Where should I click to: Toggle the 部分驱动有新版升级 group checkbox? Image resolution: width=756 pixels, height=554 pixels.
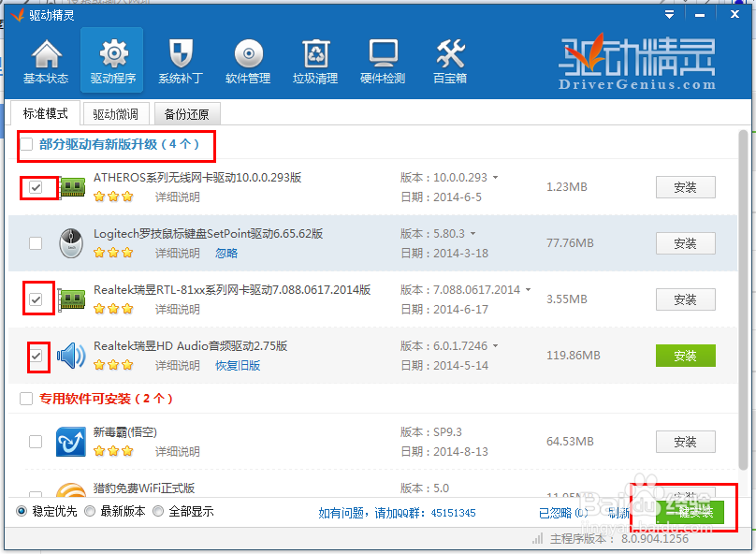coord(26,144)
